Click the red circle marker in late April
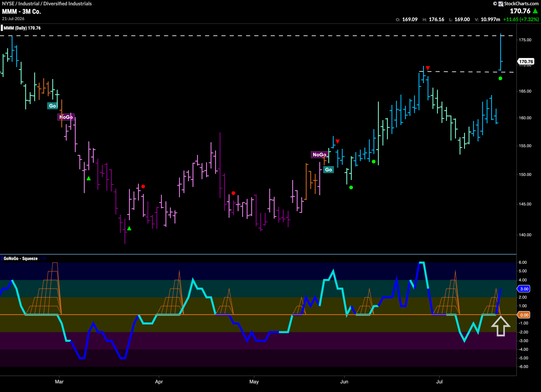541x392 pixels. click(233, 193)
